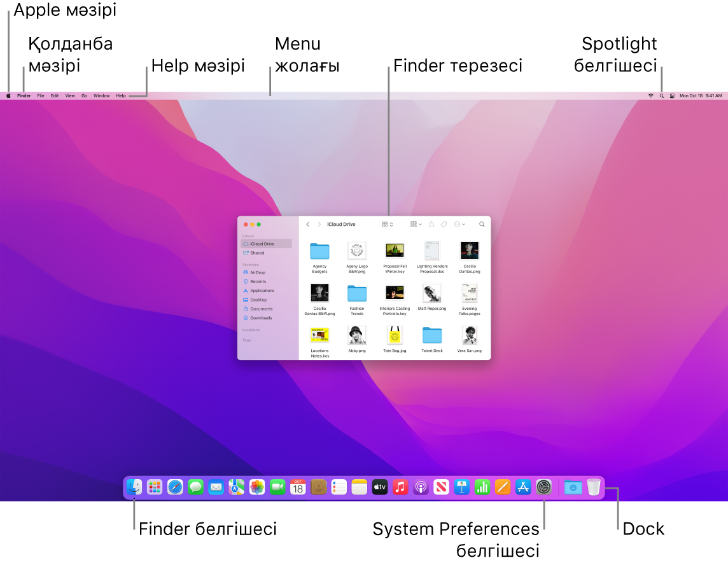Select Desktop in Finder sidebar
This screenshot has width=728, height=565.
coord(267,300)
